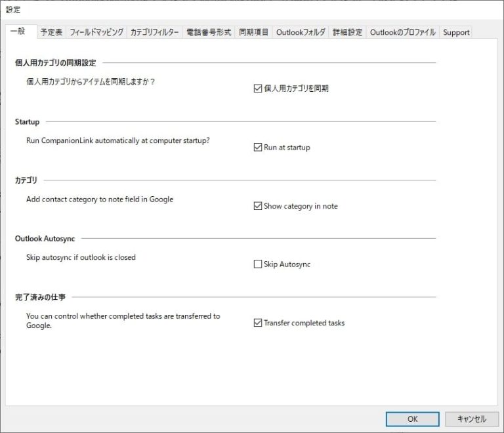This screenshot has width=504, height=433.
Task: Click the completed tasks transfer description text
Action: click(x=123, y=321)
